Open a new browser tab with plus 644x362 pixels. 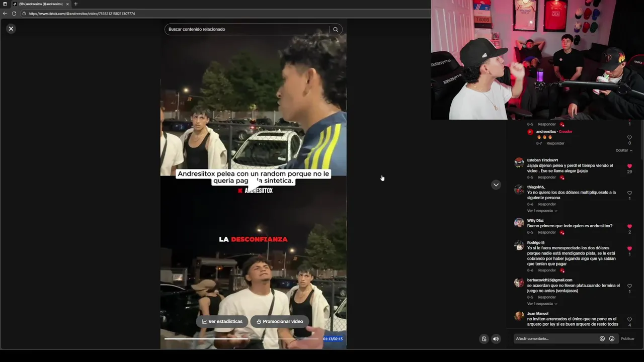76,4
